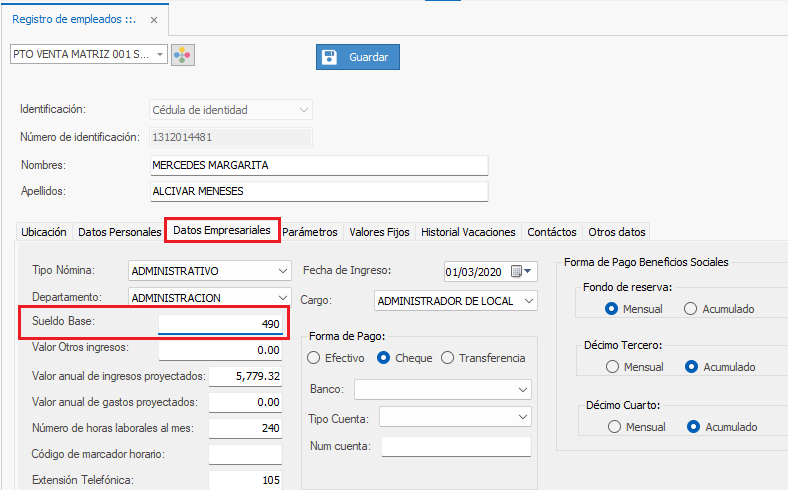Click the Guardar save button
The width and height of the screenshot is (788, 490).
pos(358,57)
